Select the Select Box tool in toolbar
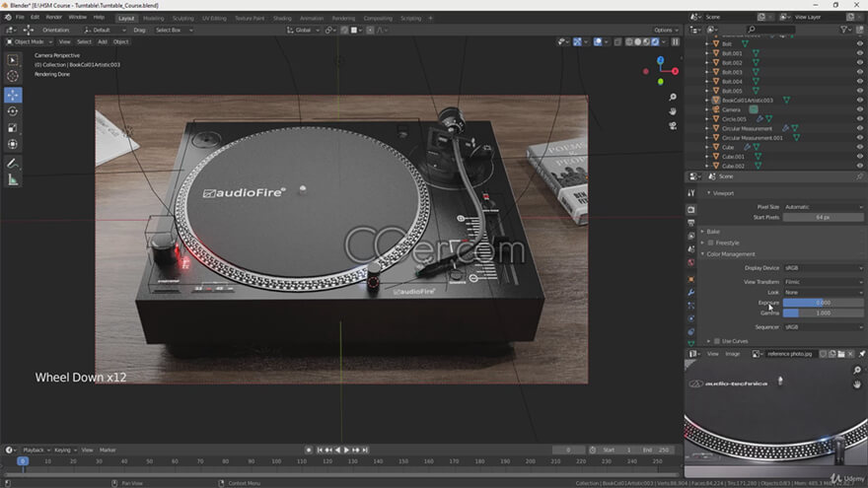Image resolution: width=868 pixels, height=488 pixels. (x=13, y=60)
